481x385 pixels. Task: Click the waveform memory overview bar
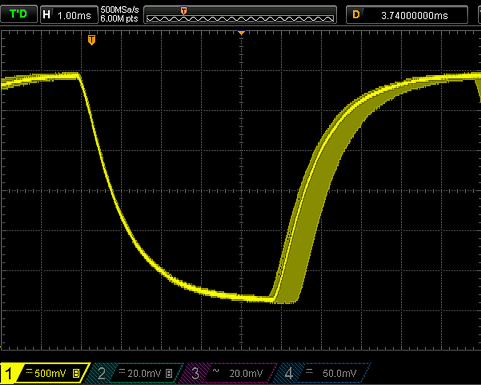(x=240, y=15)
